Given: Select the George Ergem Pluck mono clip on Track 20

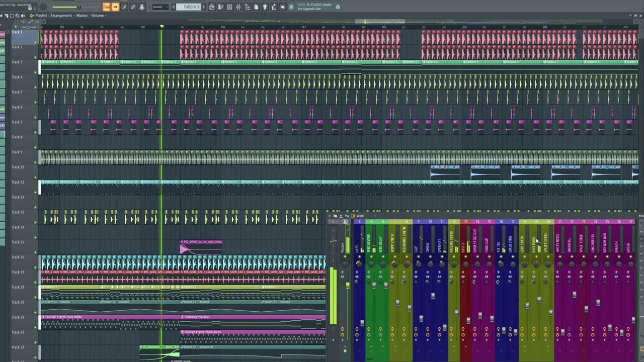Looking at the screenshot, I should (x=110, y=322).
